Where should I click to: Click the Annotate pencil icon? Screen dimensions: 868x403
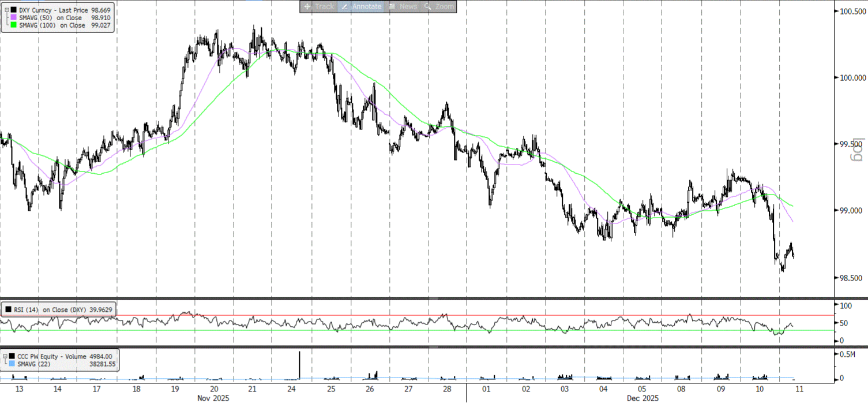[x=344, y=6]
